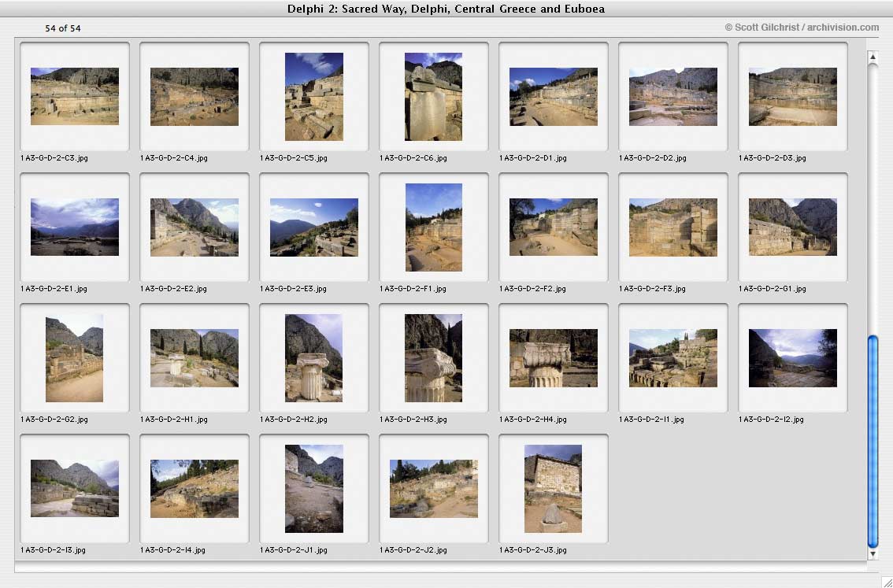Open thumbnail 1A3-G-D-2-G2.jpg
This screenshot has width=893, height=588.
75,358
